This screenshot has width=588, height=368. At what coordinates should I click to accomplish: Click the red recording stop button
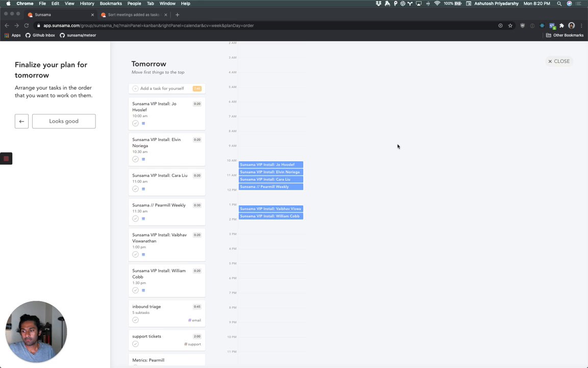(6, 158)
